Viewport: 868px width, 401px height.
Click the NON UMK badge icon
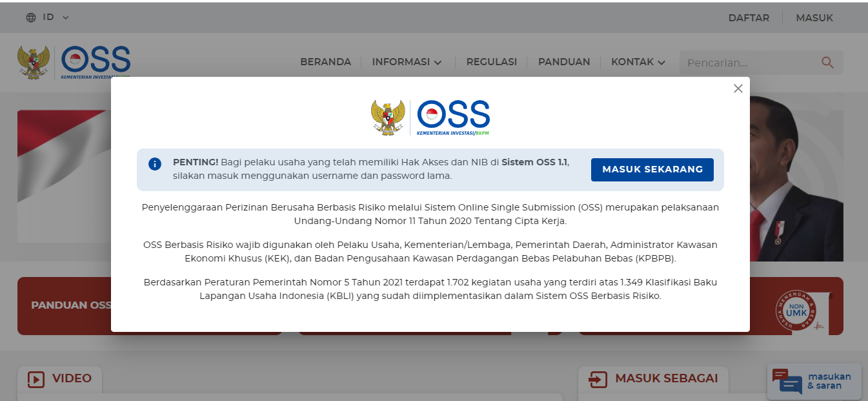click(x=795, y=313)
